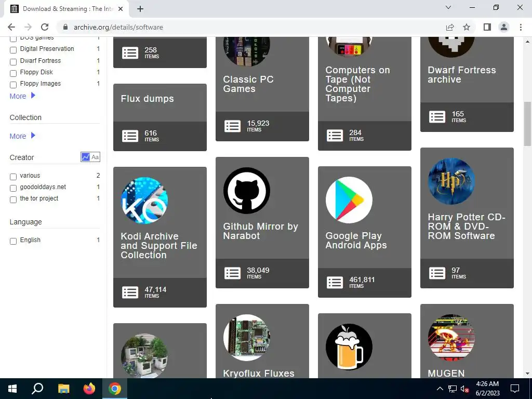Open Firefox from the taskbar
The width and height of the screenshot is (532, 399).
[89, 389]
